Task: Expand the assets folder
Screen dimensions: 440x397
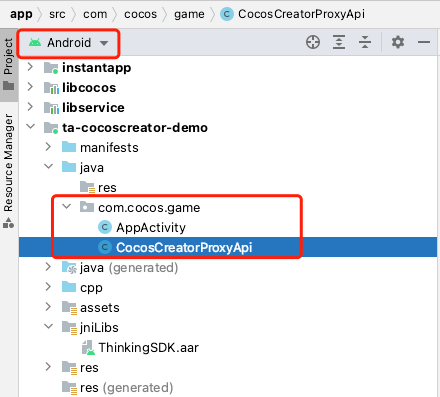Action: pos(48,307)
